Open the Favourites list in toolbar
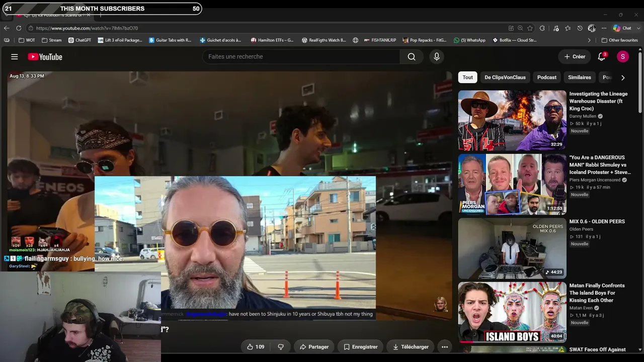Screen dimensions: 644x362 pos(568,28)
